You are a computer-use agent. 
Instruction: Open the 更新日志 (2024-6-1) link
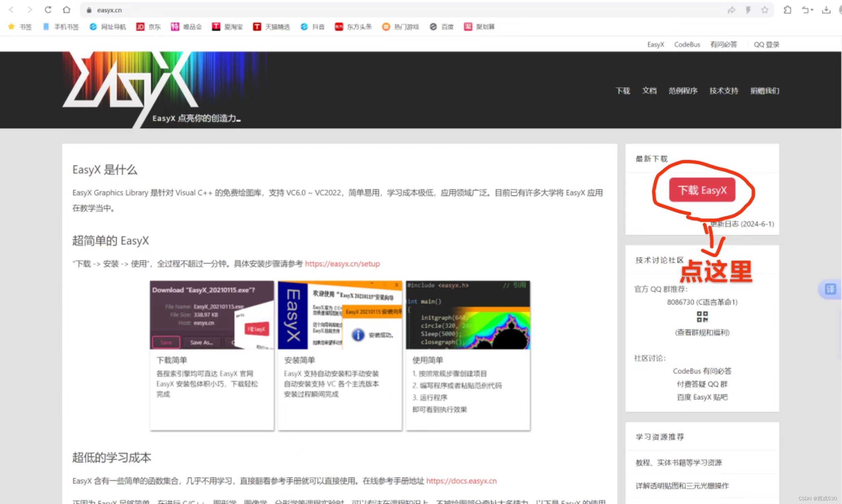[742, 224]
